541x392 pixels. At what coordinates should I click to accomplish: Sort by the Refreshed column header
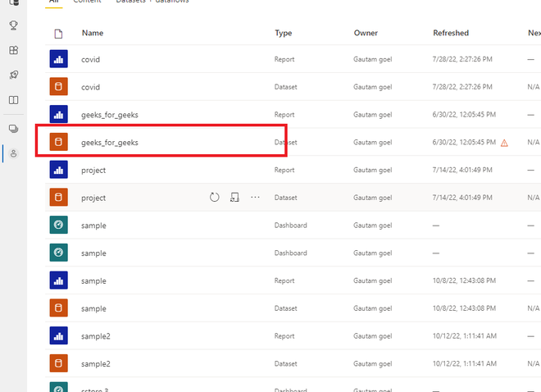[451, 33]
